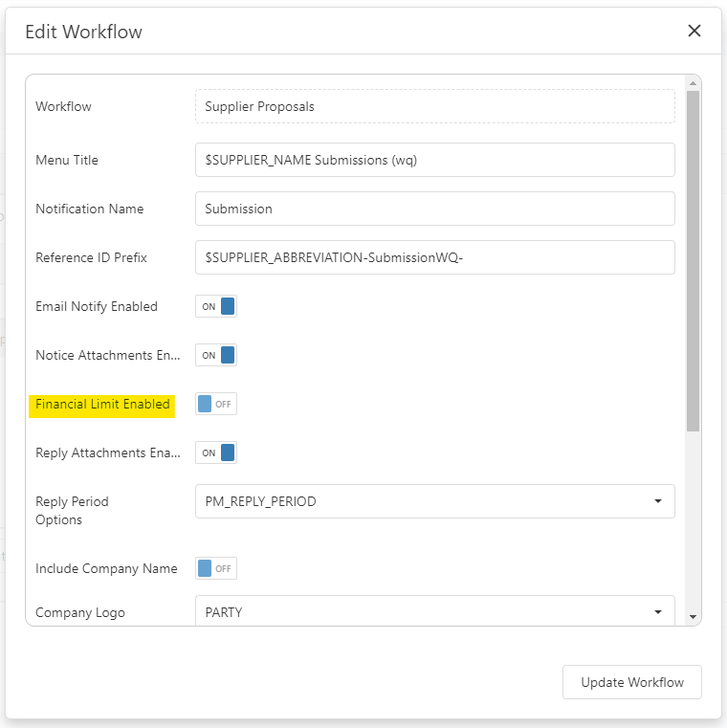Open Company Logo dropdown
This screenshot has height=728, width=727.
[x=435, y=611]
